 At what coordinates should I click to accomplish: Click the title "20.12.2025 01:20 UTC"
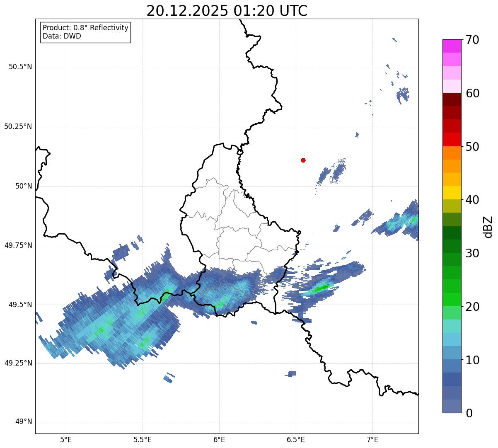(x=227, y=11)
